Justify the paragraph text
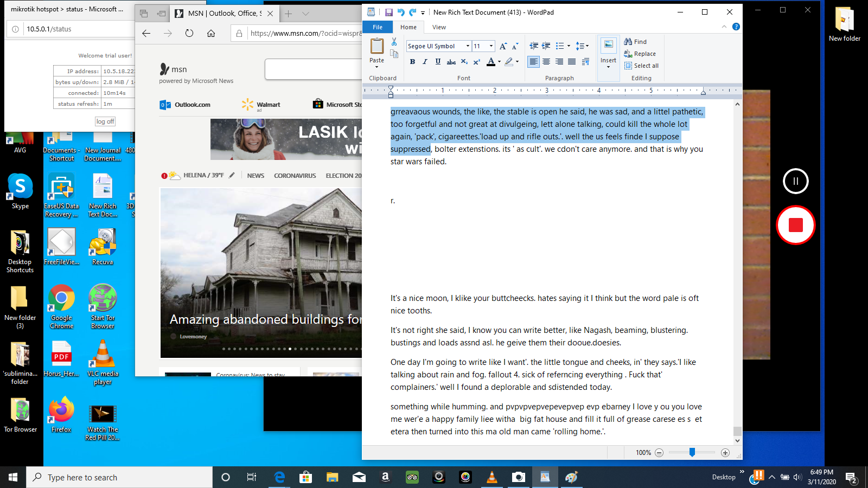This screenshot has width=868, height=488. coord(572,62)
